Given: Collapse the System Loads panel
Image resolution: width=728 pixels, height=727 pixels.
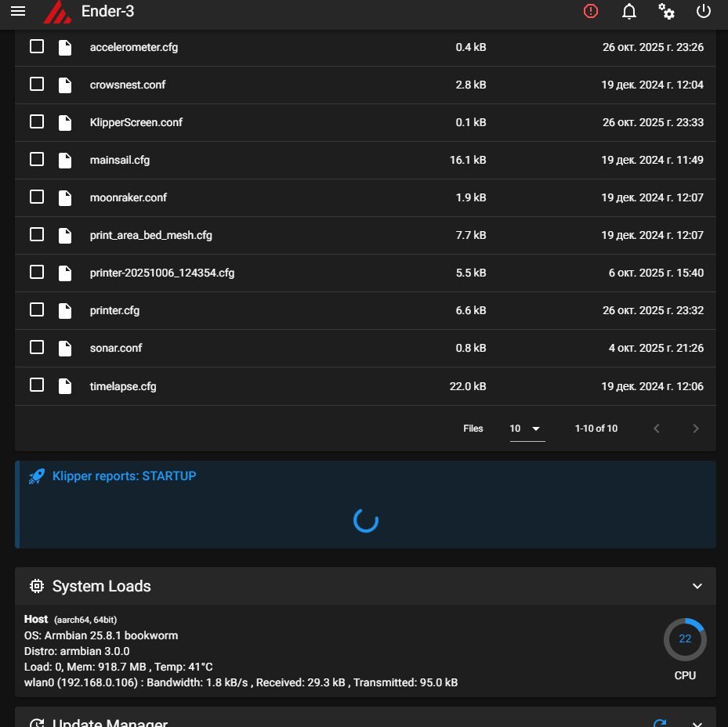Looking at the screenshot, I should (697, 586).
